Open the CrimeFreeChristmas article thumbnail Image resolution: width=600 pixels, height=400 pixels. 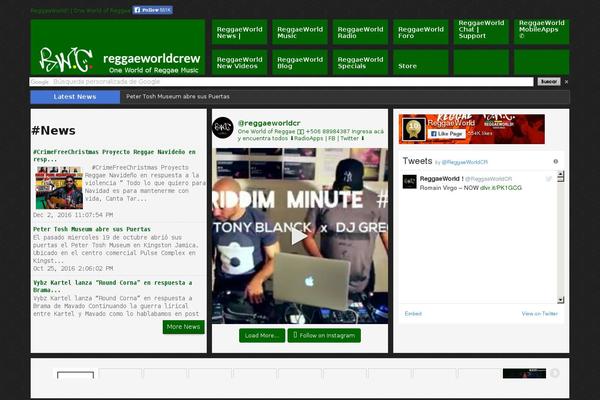pos(59,186)
